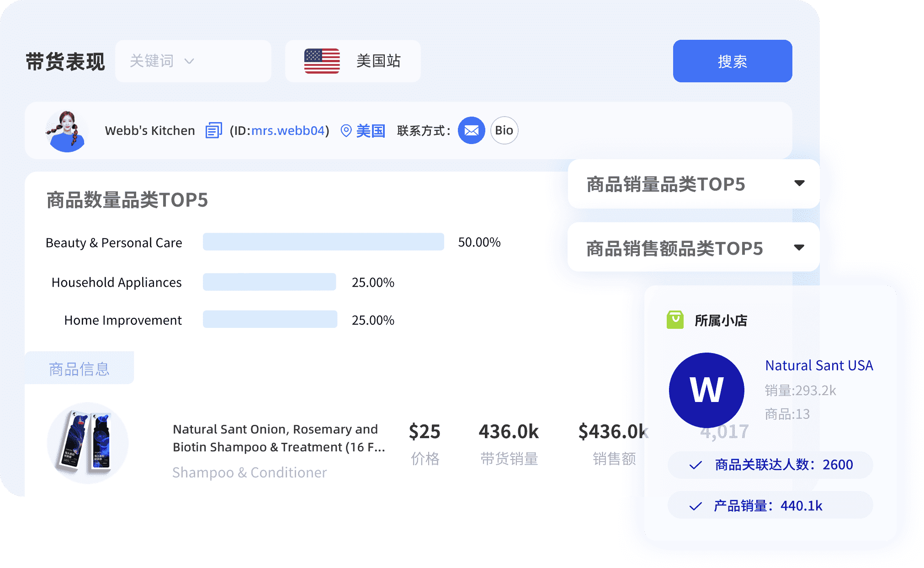
Task: Open Natural Sant USA store link
Action: (x=819, y=365)
